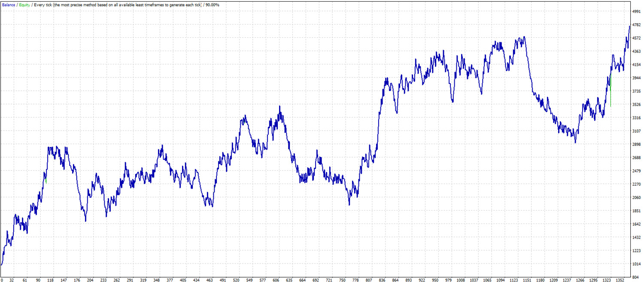Click the blue Balance legend label
This screenshot has width=644, height=282.
coord(8,4)
